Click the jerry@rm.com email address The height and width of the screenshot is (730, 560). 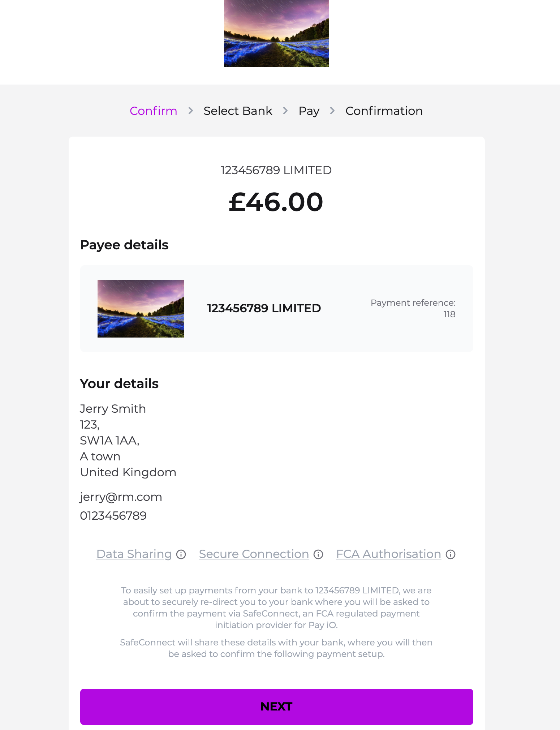(x=121, y=497)
